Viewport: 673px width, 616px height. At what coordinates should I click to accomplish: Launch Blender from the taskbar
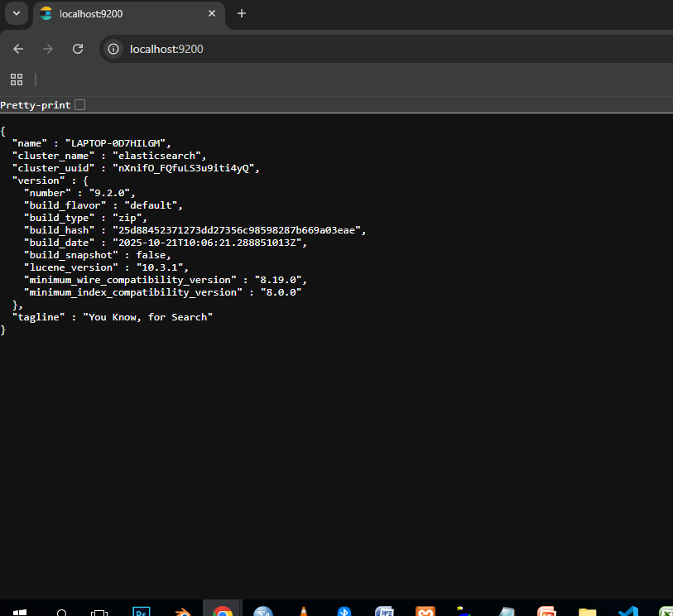tap(183, 612)
